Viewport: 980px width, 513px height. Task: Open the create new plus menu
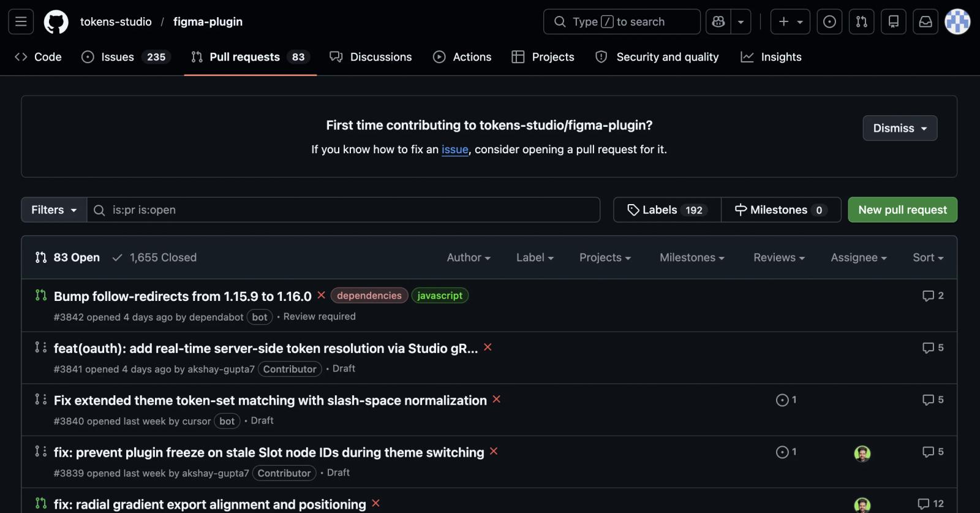790,22
